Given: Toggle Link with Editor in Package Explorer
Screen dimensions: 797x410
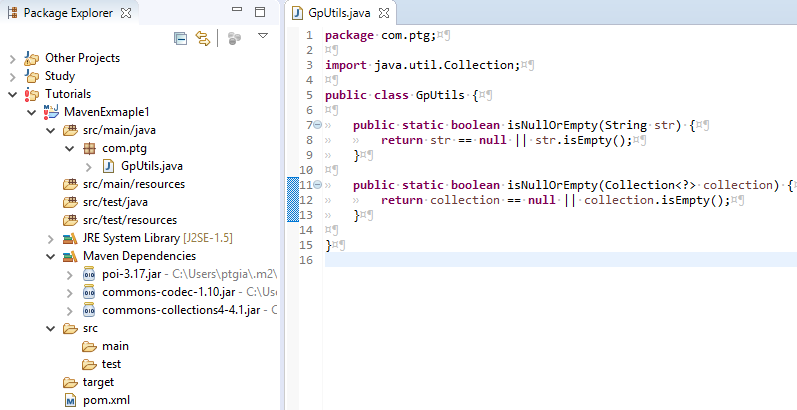Looking at the screenshot, I should point(203,38).
